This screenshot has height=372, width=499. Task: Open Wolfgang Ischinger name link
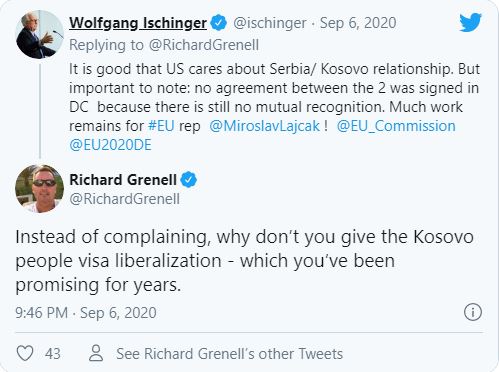138,23
